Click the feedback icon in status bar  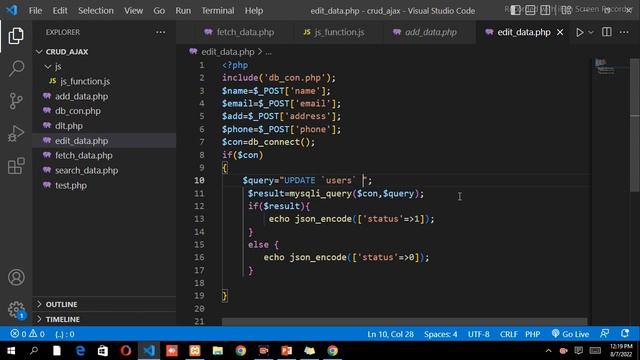604,334
